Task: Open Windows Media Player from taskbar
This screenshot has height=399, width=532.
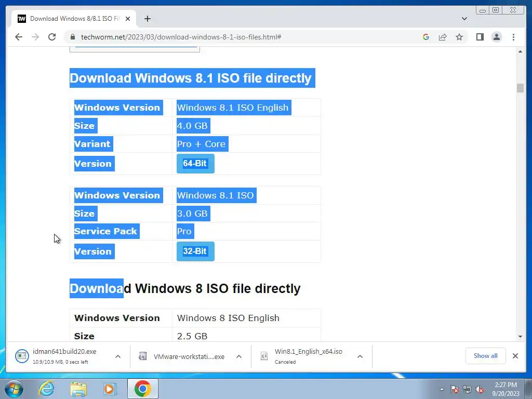Action: (x=110, y=389)
